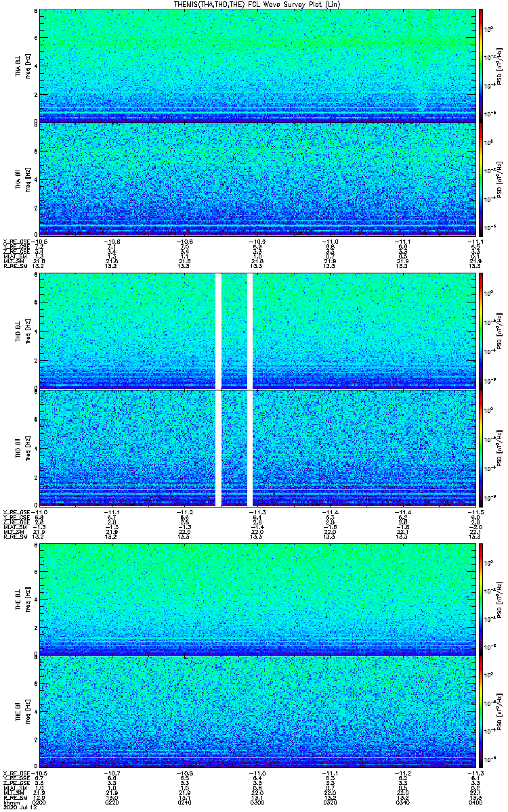Screen dimensions: 508x812
Task: Click the 0320 time tick label
Action: tap(330, 803)
